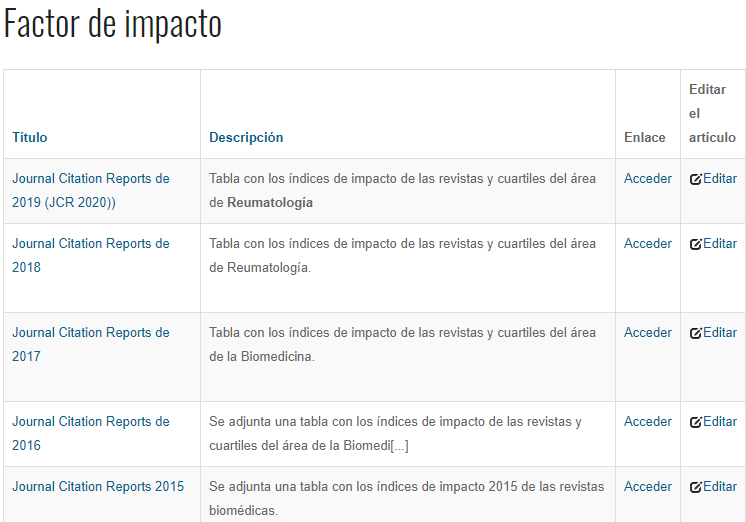This screenshot has height=522, width=746.
Task: Click the bold word Reumatología in the 2019 description
Action: click(x=270, y=203)
